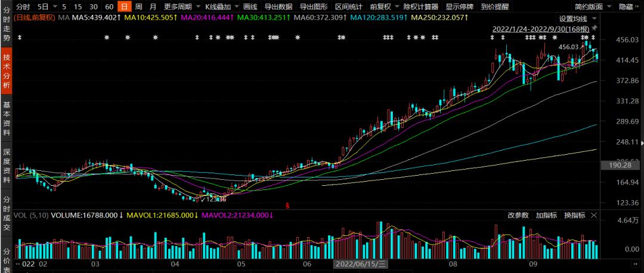The width and height of the screenshot is (644, 273).
Task: Pin the date range with pushpin icon
Action: tap(595, 29)
